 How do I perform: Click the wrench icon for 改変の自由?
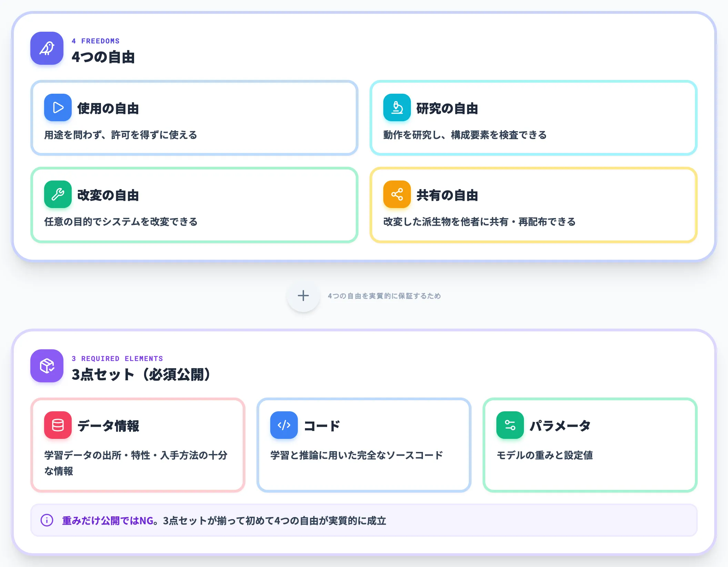coord(58,194)
